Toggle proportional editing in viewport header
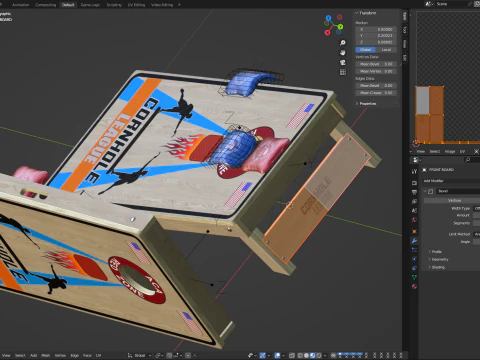 [x=188, y=355]
